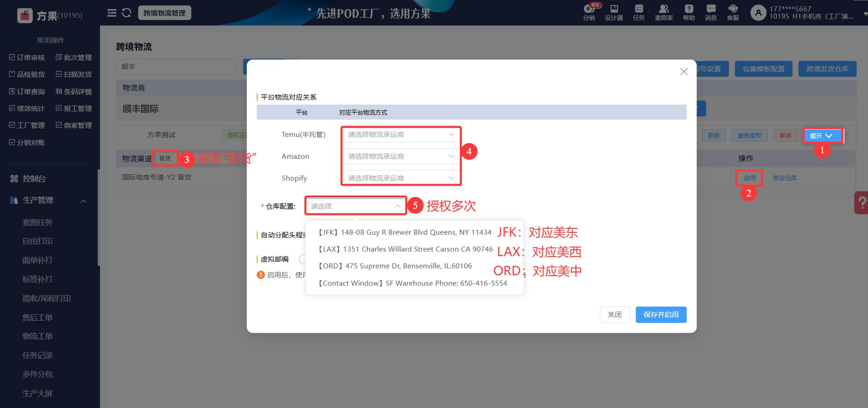
Task: Open the Amazon carrier dropdown
Action: pyautogui.click(x=401, y=156)
